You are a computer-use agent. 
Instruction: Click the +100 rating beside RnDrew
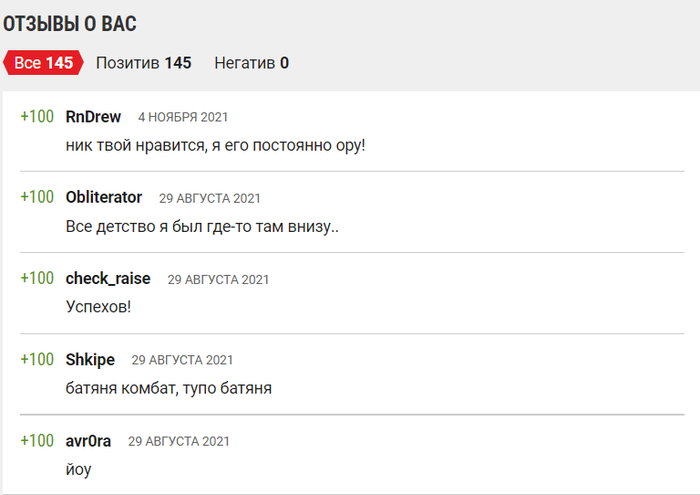coord(37,117)
